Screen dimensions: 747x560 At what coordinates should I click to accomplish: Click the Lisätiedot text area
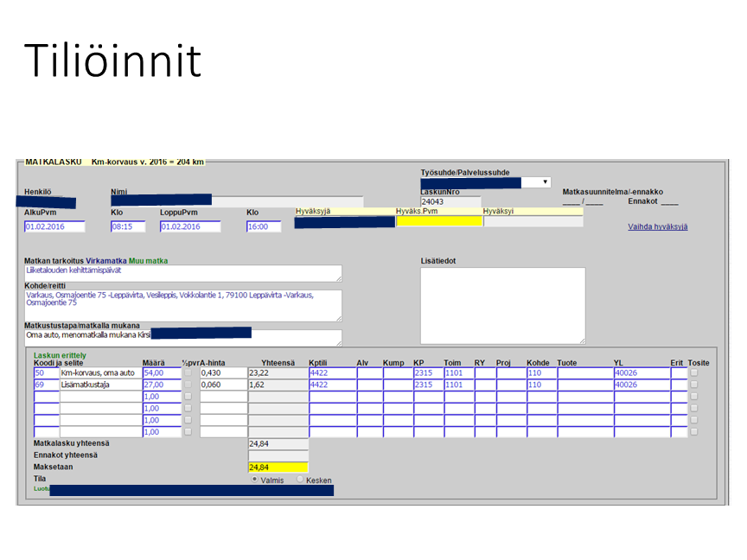502,306
